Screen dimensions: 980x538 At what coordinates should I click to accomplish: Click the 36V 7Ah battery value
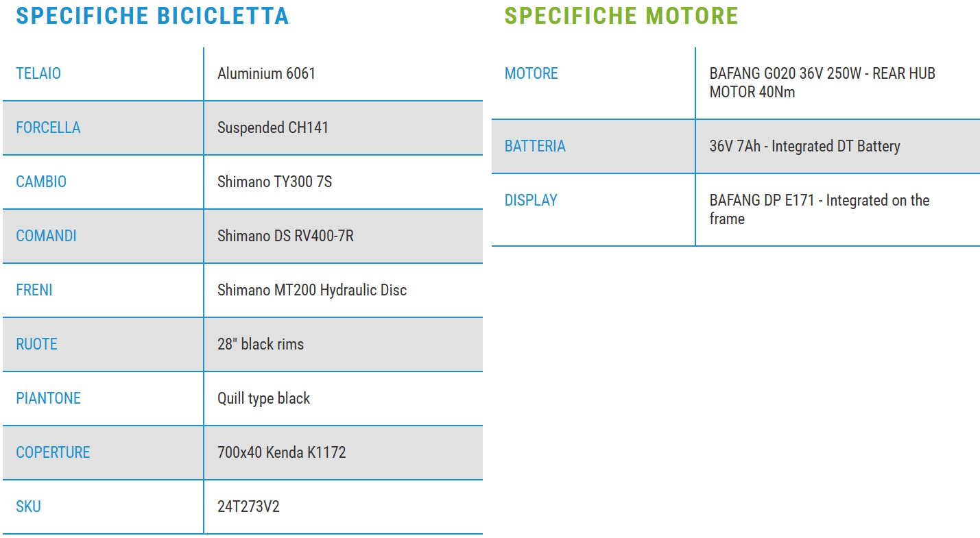804,146
